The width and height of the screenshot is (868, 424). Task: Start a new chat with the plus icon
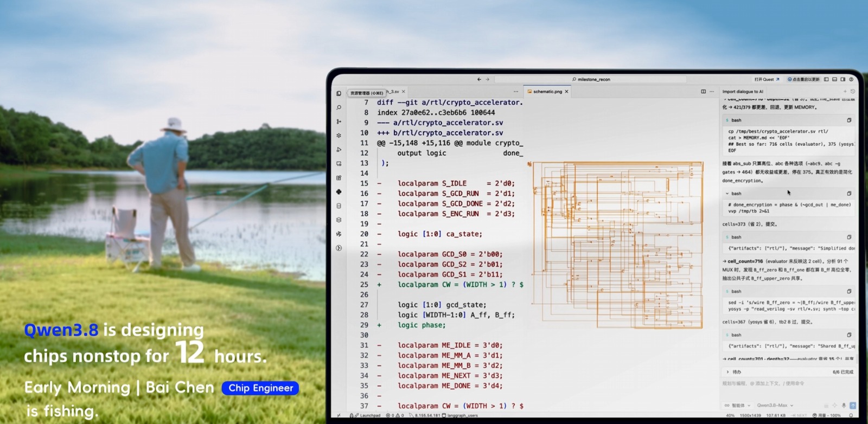(x=845, y=92)
